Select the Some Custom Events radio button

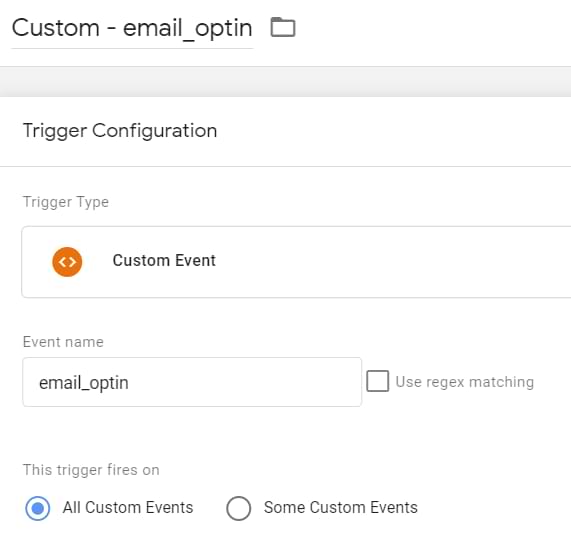239,508
